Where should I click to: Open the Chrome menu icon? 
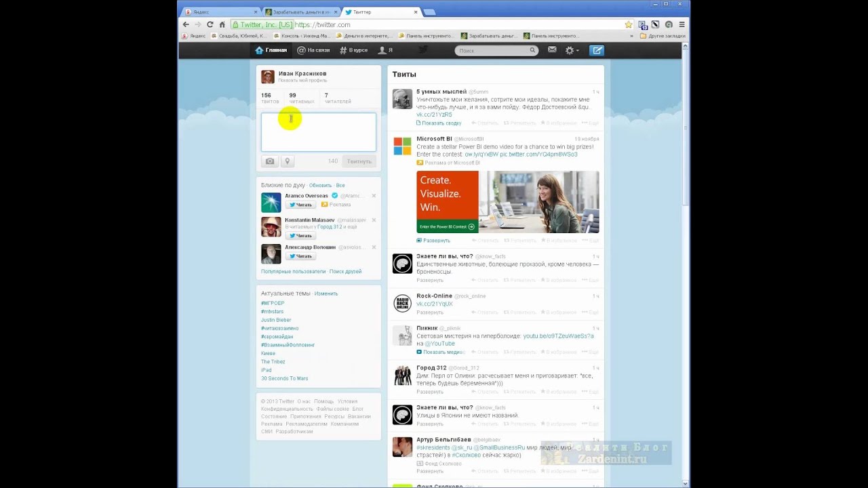(682, 24)
